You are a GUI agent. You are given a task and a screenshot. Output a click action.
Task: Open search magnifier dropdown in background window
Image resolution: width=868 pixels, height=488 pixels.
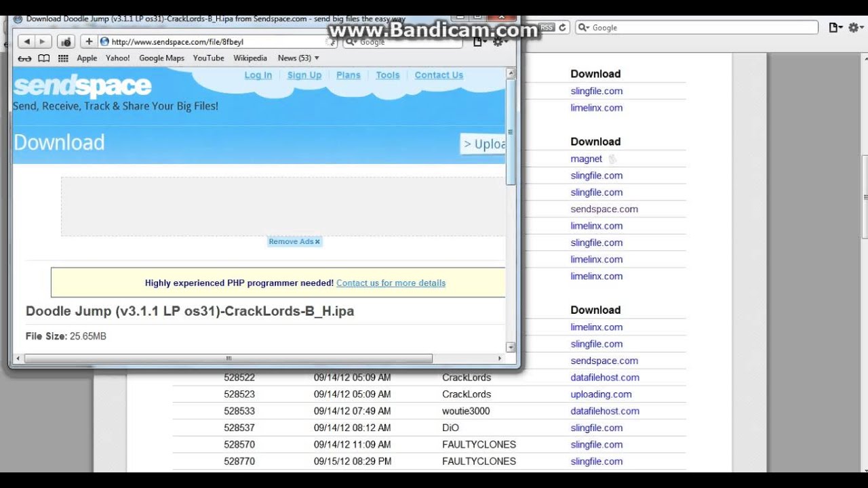click(x=585, y=28)
